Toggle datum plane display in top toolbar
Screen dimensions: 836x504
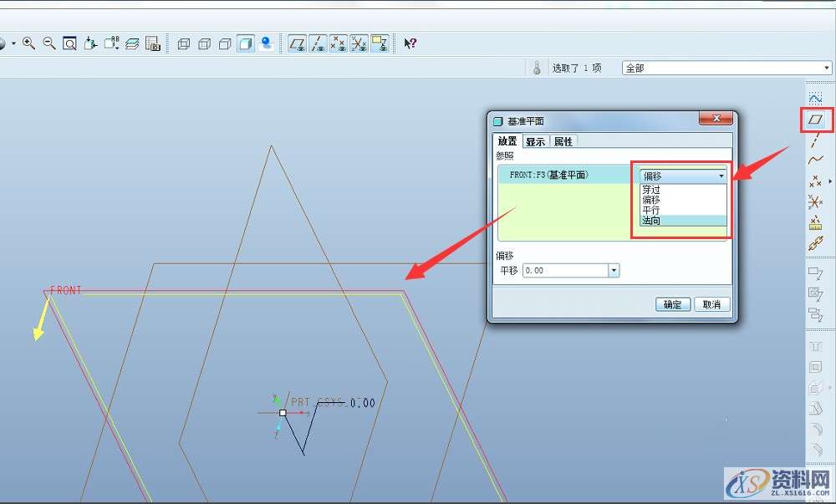(x=297, y=43)
